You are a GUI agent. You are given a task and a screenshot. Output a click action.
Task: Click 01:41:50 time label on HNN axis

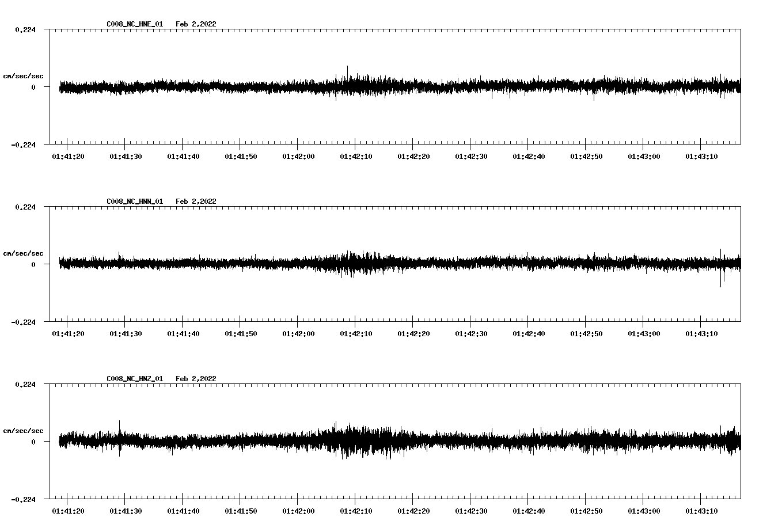click(241, 334)
